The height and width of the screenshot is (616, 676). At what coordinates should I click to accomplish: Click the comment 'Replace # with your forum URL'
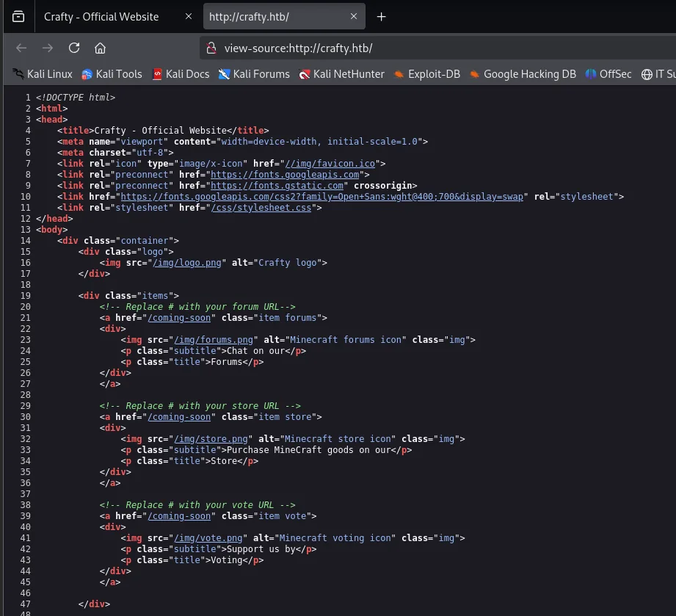click(197, 307)
